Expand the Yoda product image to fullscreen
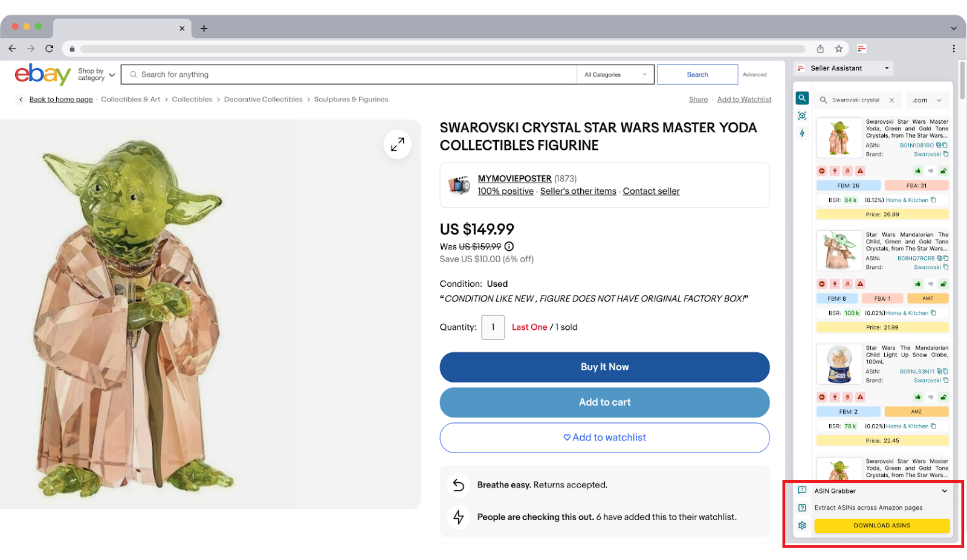This screenshot has width=967, height=560. click(x=397, y=144)
